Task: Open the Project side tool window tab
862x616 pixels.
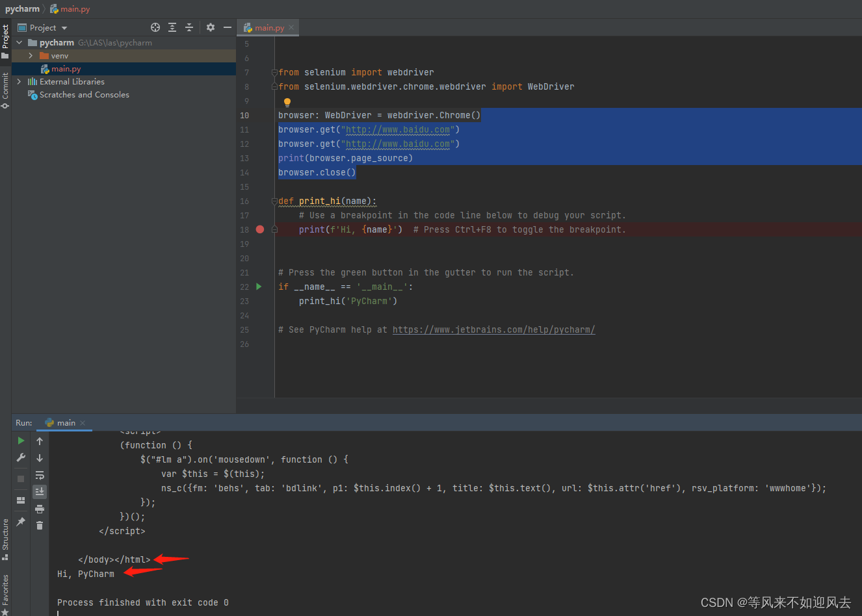Action: pyautogui.click(x=5, y=41)
